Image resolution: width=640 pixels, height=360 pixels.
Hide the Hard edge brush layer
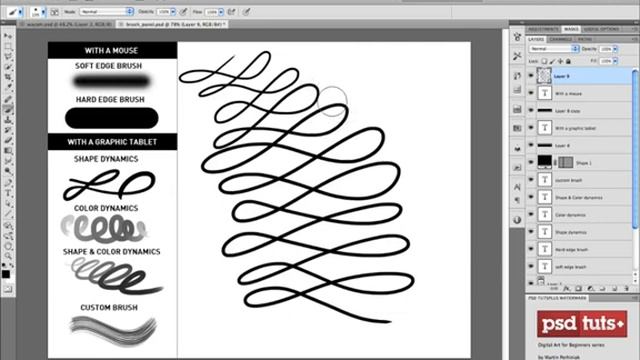531,249
